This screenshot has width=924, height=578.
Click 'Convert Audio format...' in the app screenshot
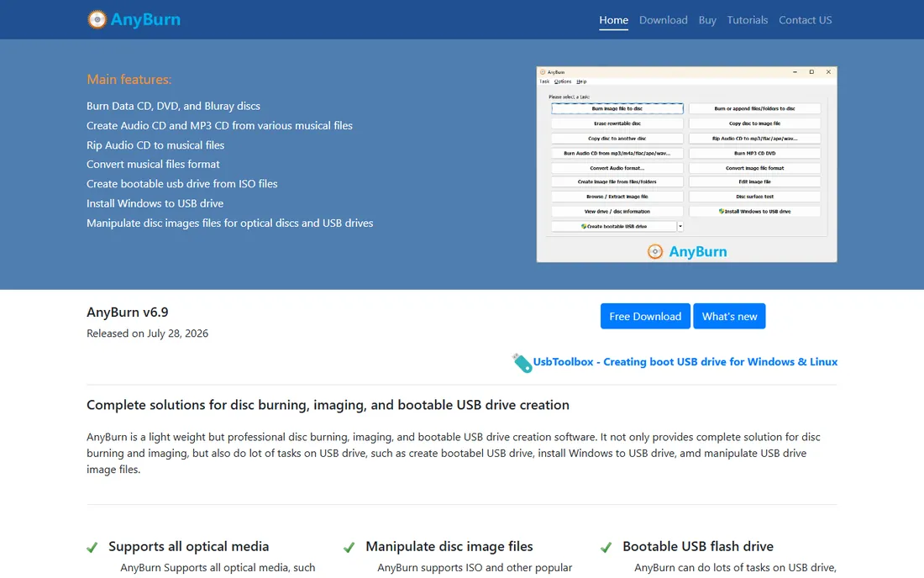coord(617,168)
